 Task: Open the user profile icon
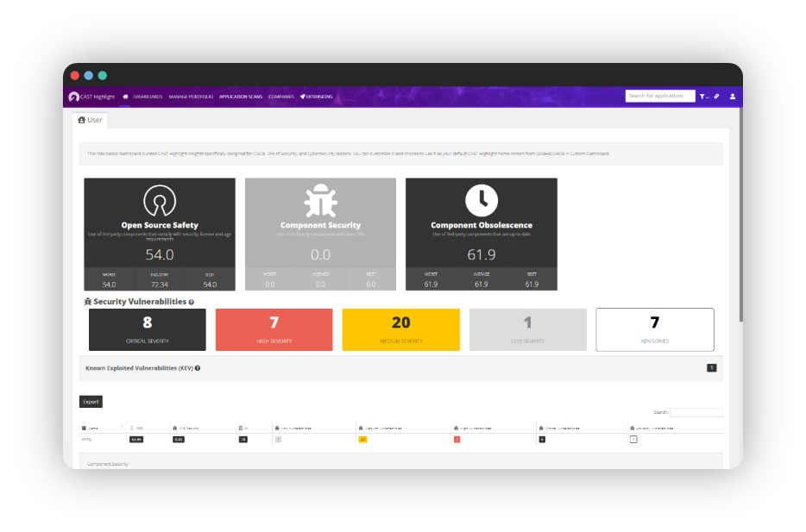733,96
